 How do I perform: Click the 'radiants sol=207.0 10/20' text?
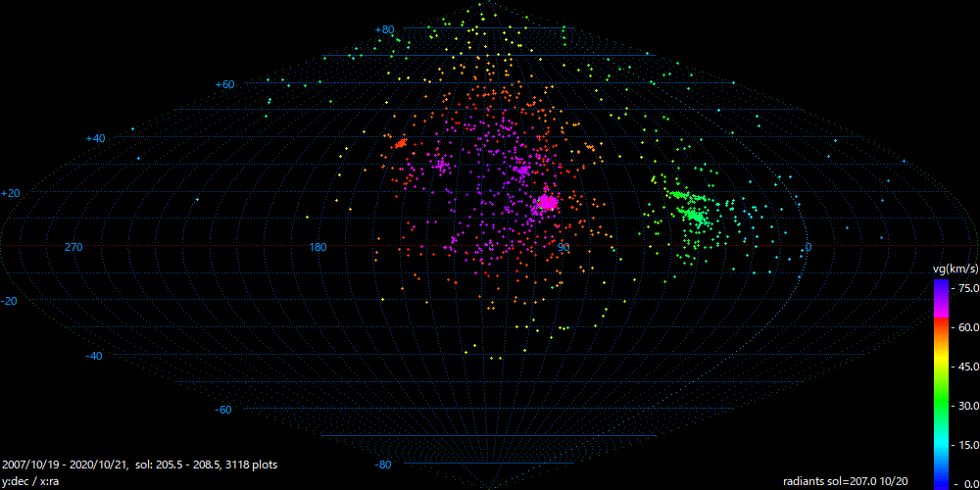pyautogui.click(x=845, y=481)
